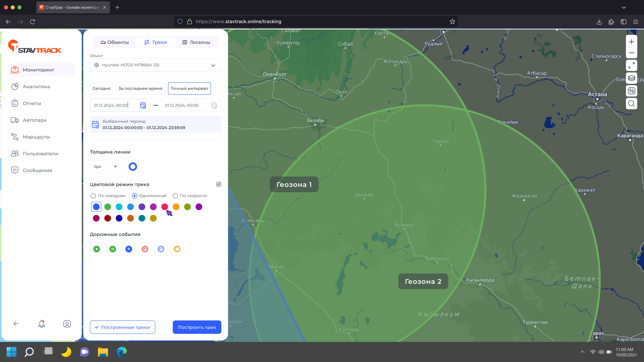
Task: Open Сообщения menu item
Action: [42, 170]
